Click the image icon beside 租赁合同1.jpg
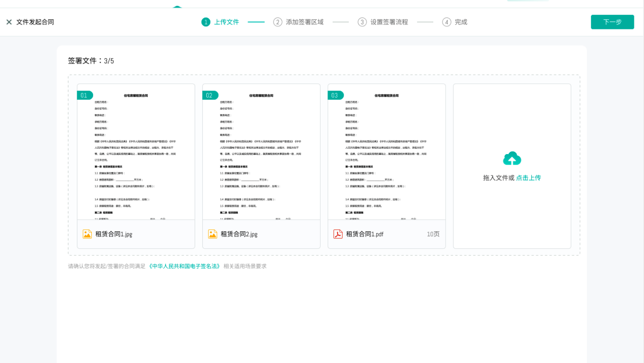 tap(87, 234)
